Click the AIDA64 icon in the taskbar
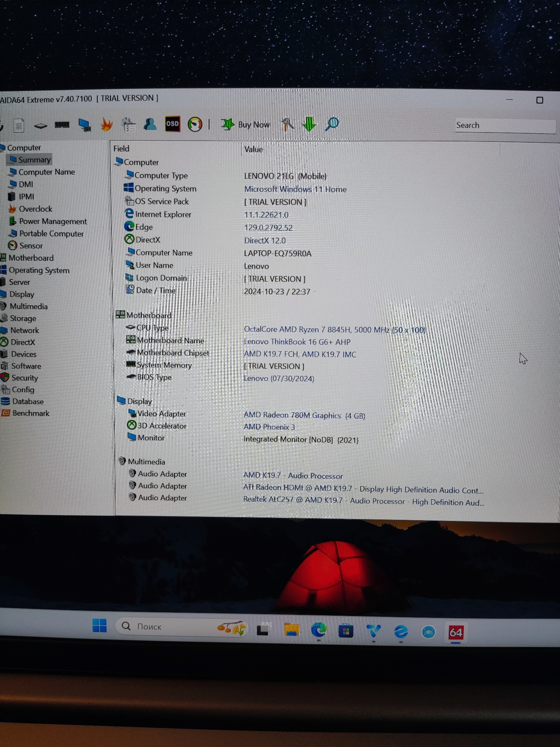The width and height of the screenshot is (560, 747). pos(456,633)
